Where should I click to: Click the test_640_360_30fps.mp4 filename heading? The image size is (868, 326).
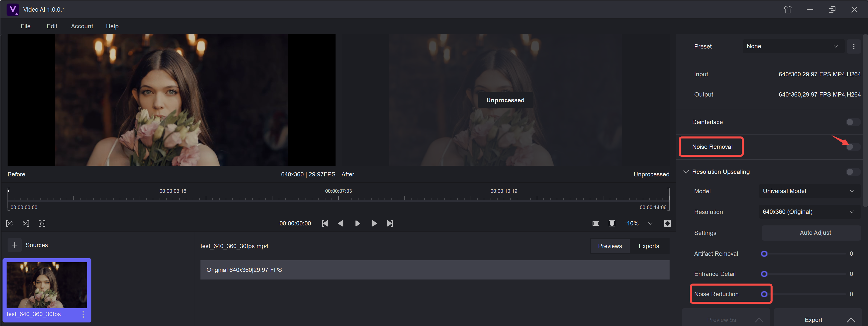234,246
